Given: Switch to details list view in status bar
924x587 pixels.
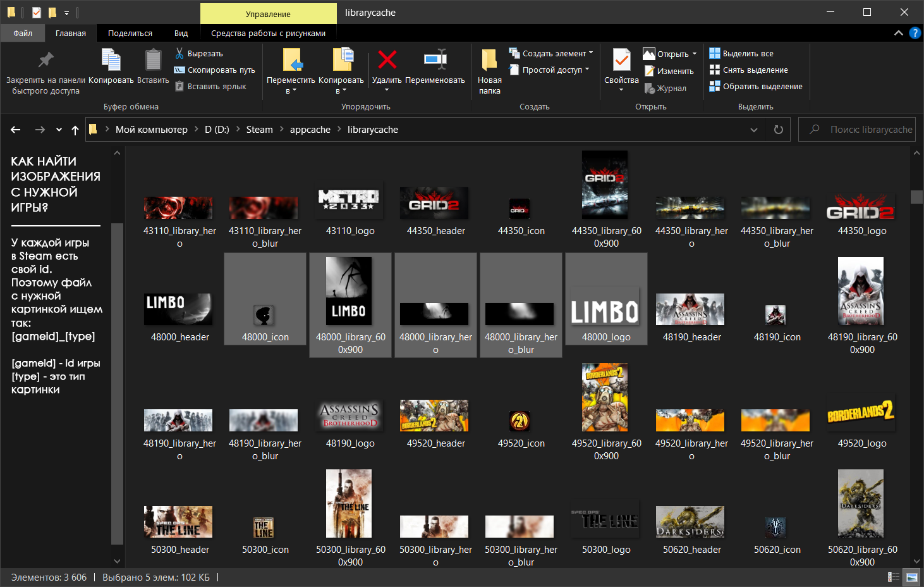Looking at the screenshot, I should pos(894,577).
